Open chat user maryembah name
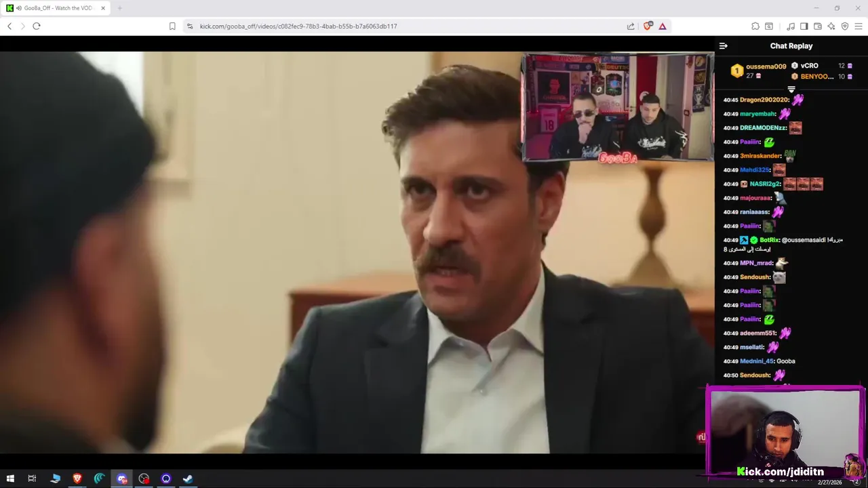This screenshot has width=868, height=488. [757, 114]
